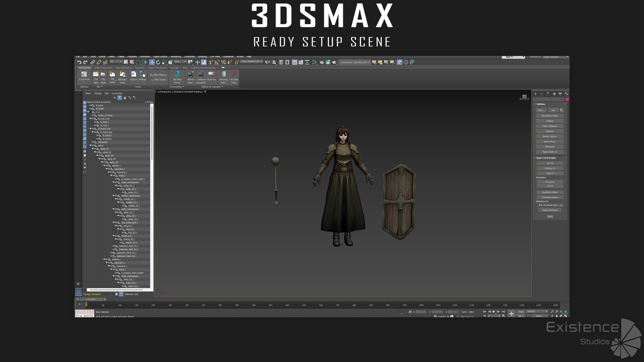Viewport: 644px width, 362px height.
Task: Open the Rendering menu
Action: [x=175, y=57]
